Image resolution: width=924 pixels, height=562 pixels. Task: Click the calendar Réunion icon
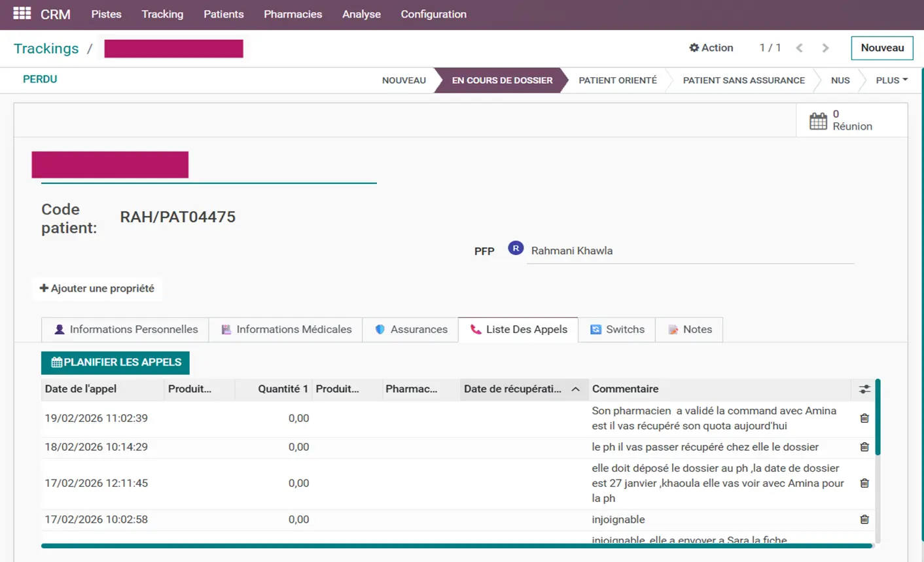[818, 120]
